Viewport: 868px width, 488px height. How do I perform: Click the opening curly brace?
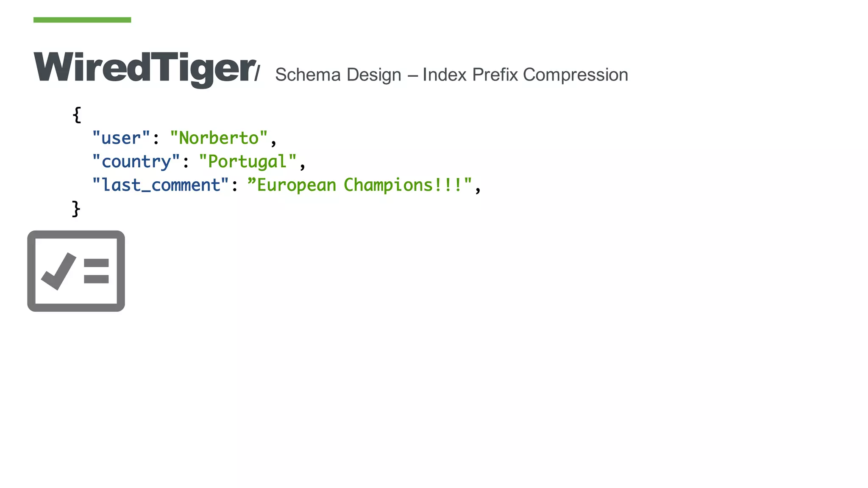(x=77, y=115)
